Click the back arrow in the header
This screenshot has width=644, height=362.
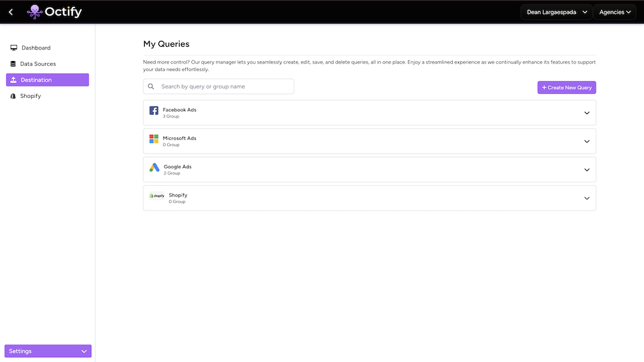pyautogui.click(x=11, y=12)
